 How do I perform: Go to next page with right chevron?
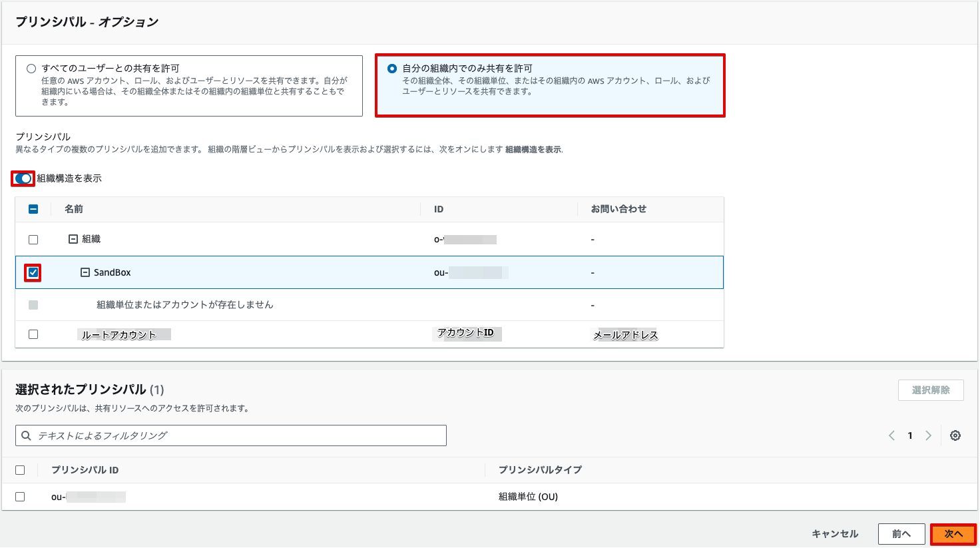point(928,435)
